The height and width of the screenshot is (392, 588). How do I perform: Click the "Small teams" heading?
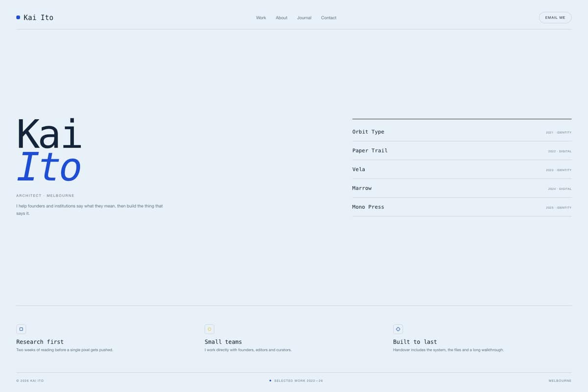[x=223, y=342]
